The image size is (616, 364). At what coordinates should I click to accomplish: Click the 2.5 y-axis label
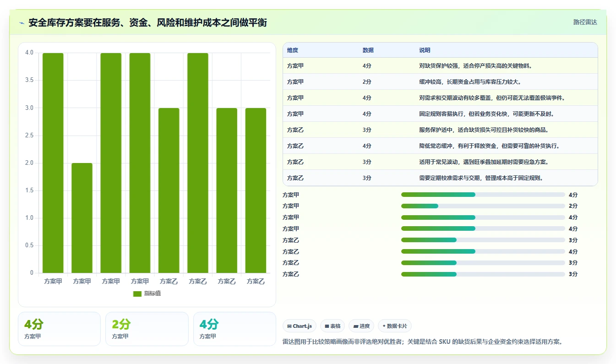(x=29, y=136)
